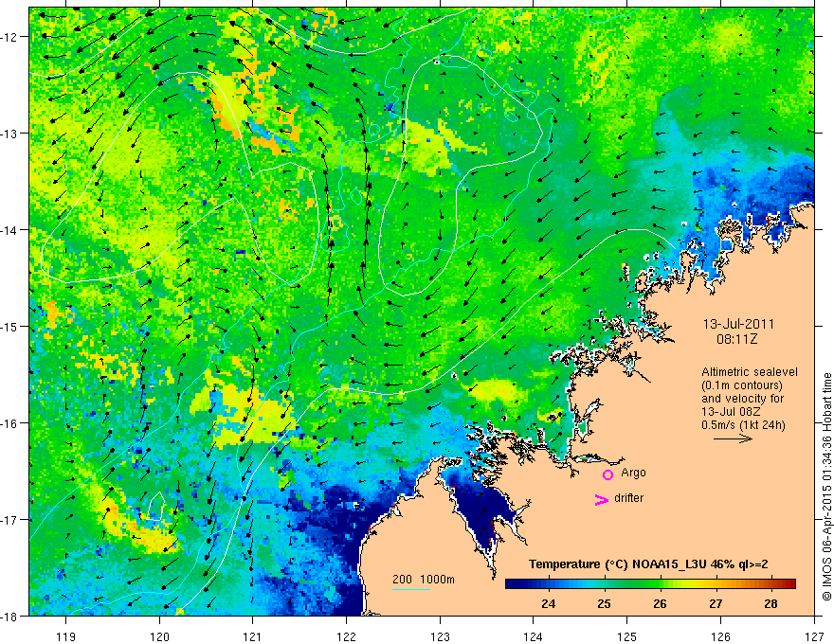Click longitude axis label 126
The width and height of the screenshot is (834, 644).
point(720,636)
